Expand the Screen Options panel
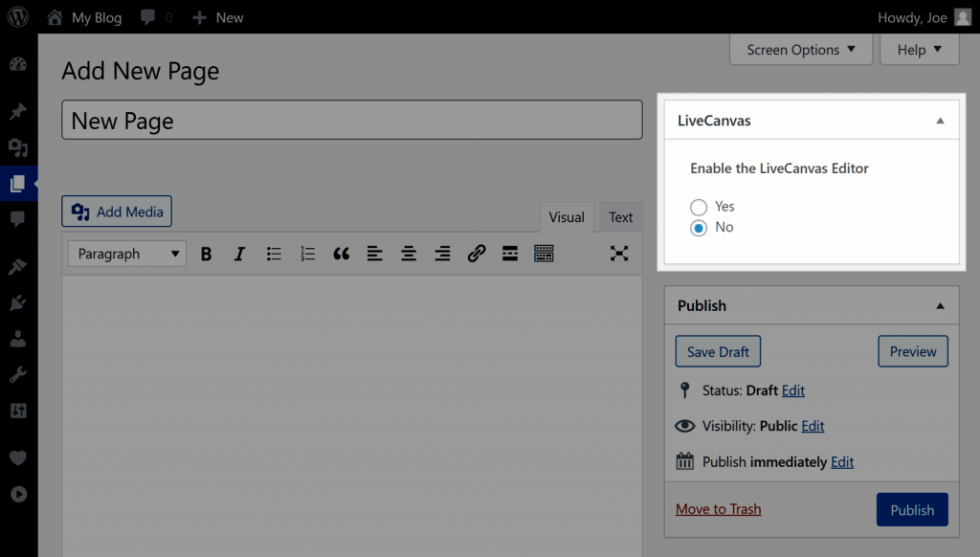This screenshot has height=557, width=980. pyautogui.click(x=800, y=49)
